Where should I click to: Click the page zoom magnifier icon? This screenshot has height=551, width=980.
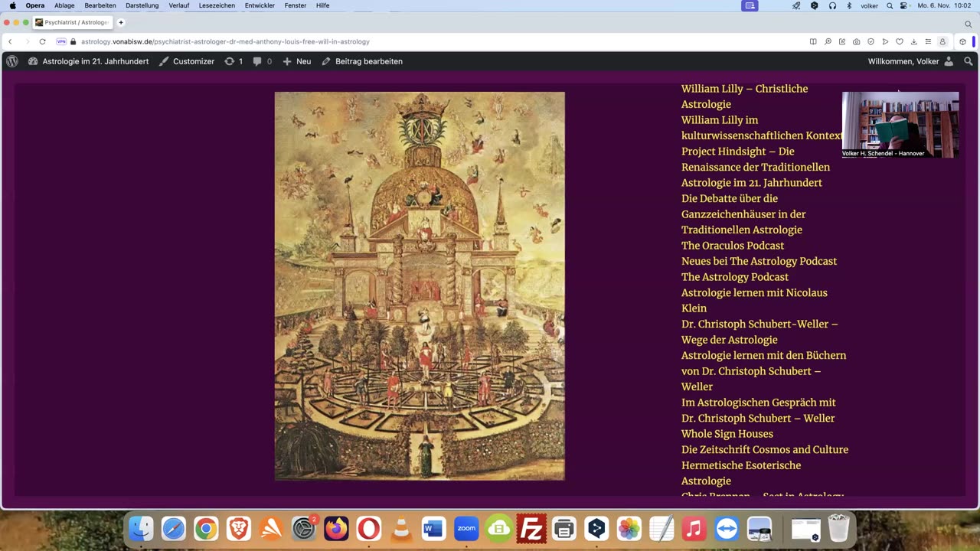point(828,41)
